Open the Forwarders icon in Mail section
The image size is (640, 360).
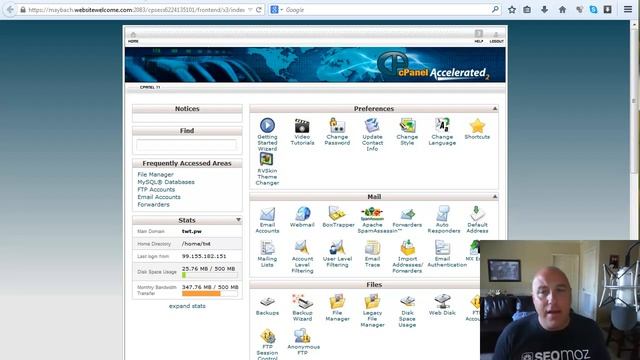click(407, 214)
